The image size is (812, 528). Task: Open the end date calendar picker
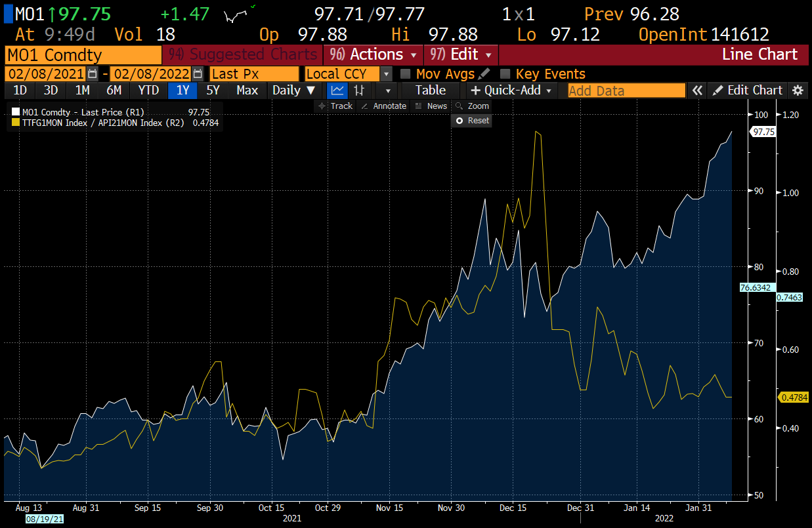coord(198,74)
